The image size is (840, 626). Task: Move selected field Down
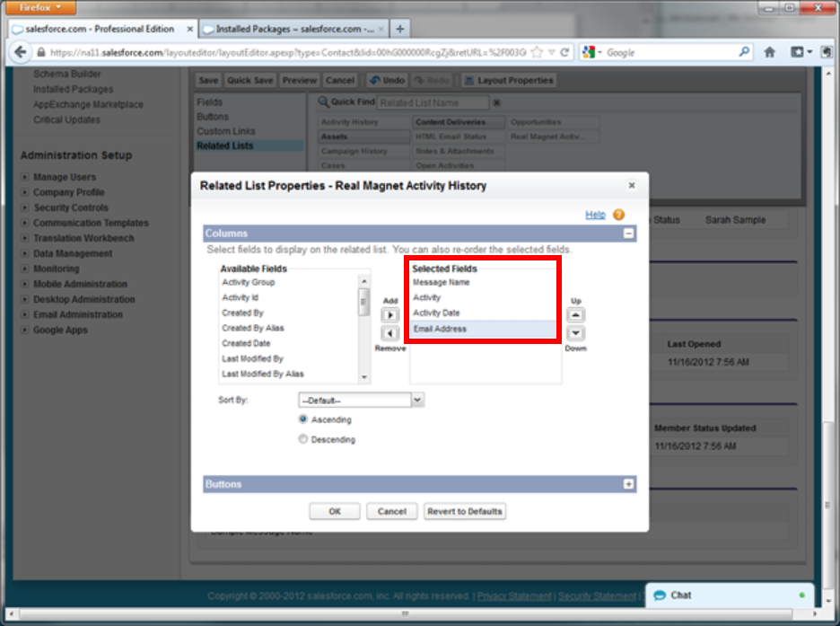[575, 333]
